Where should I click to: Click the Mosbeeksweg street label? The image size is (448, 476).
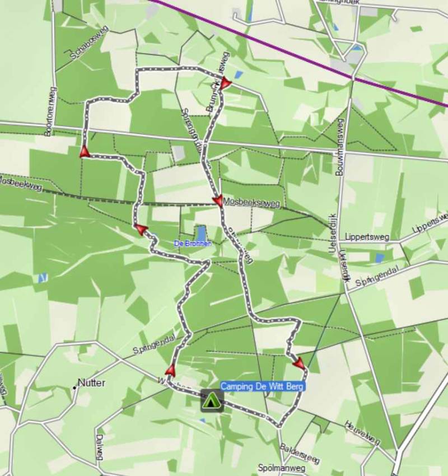[x=251, y=202]
